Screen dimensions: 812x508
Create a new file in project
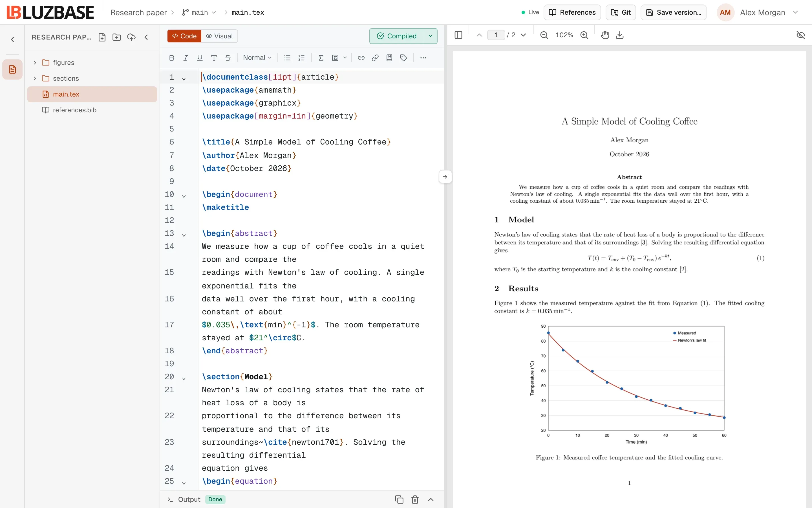click(102, 37)
